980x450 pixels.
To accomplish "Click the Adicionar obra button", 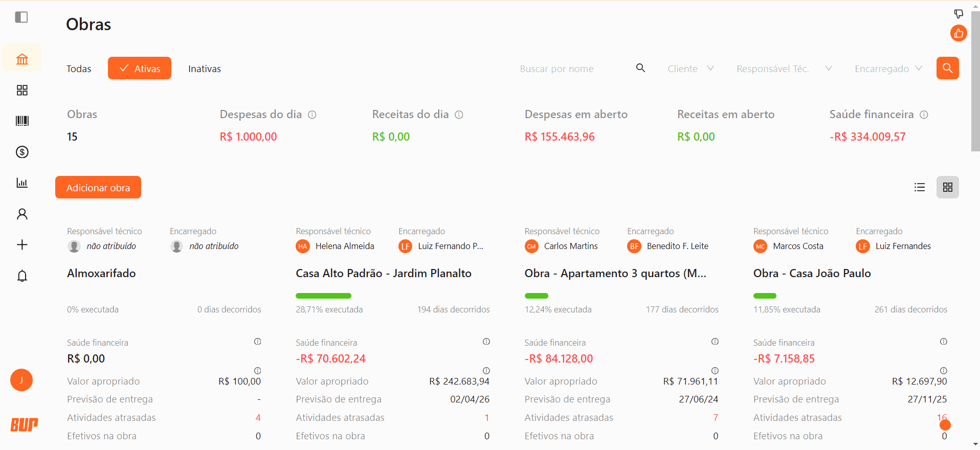I will (x=98, y=188).
